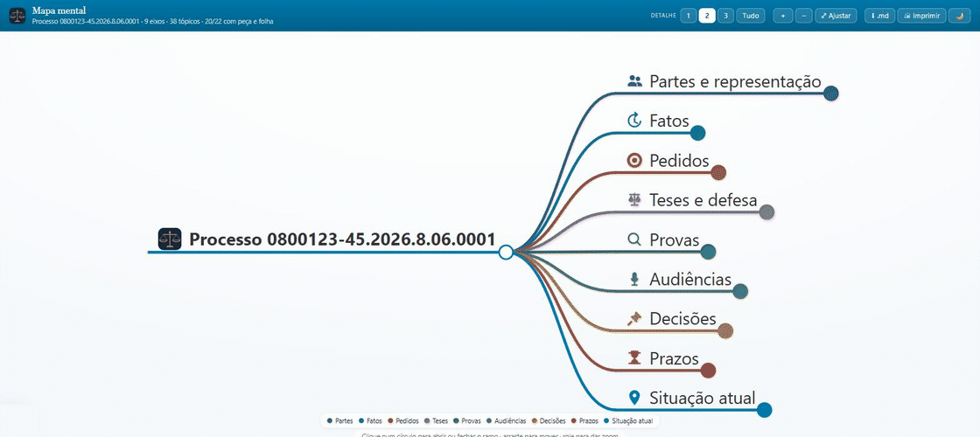
Task: Click the scales icon beside Processo title
Action: [x=170, y=239]
